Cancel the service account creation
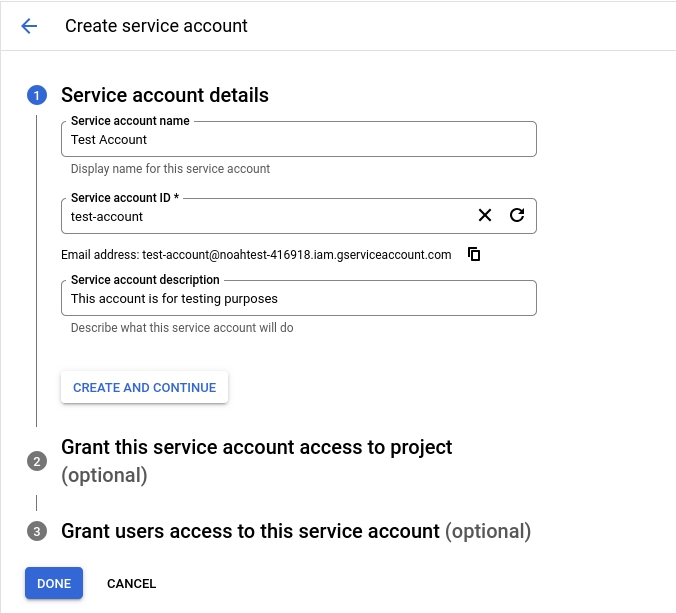This screenshot has width=676, height=613. pyautogui.click(x=131, y=583)
